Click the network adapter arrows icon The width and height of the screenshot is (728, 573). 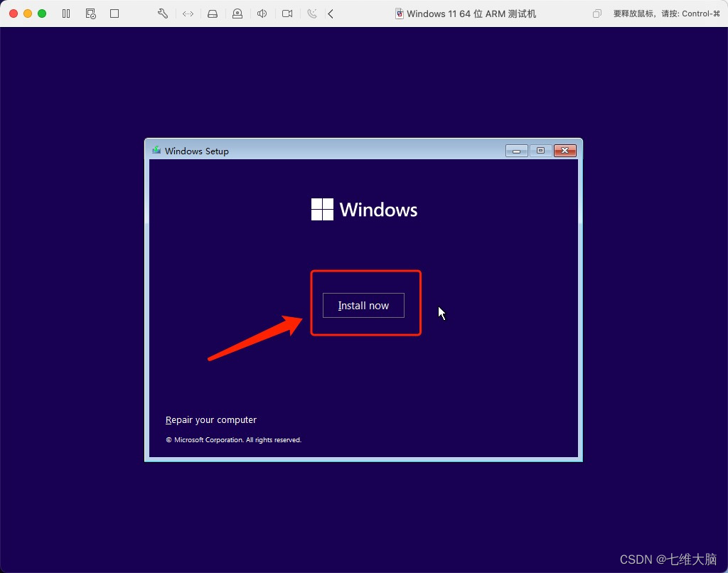coord(188,14)
